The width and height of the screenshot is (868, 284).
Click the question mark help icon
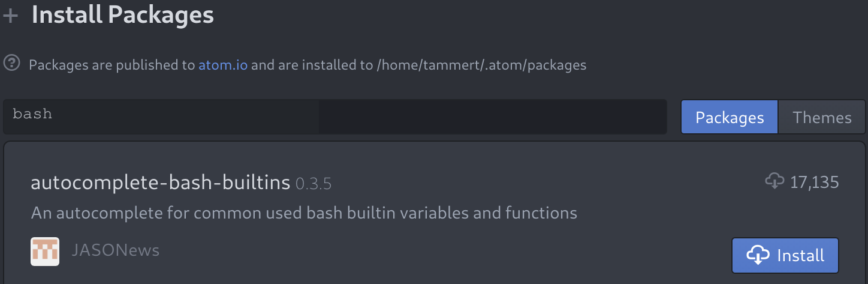(11, 63)
